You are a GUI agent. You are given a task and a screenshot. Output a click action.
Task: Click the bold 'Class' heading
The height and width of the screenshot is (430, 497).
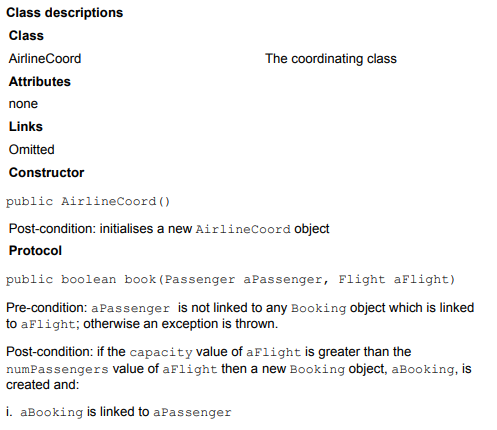coord(26,35)
